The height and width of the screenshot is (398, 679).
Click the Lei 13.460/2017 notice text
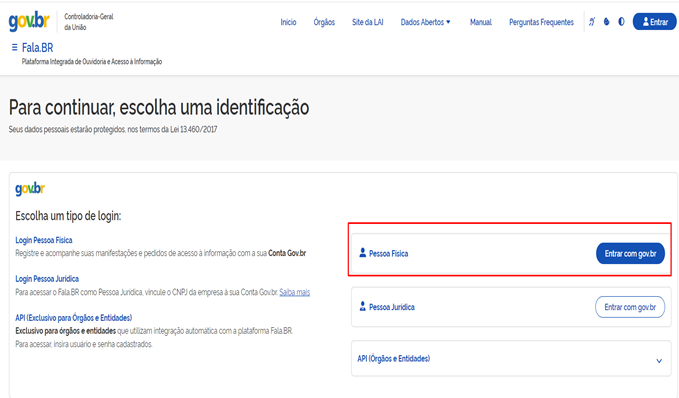(113, 129)
